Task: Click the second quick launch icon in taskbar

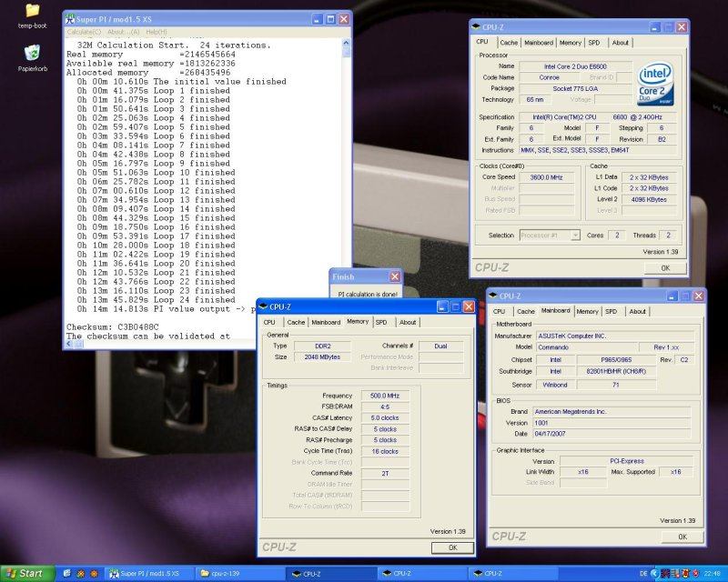Action: click(x=80, y=574)
